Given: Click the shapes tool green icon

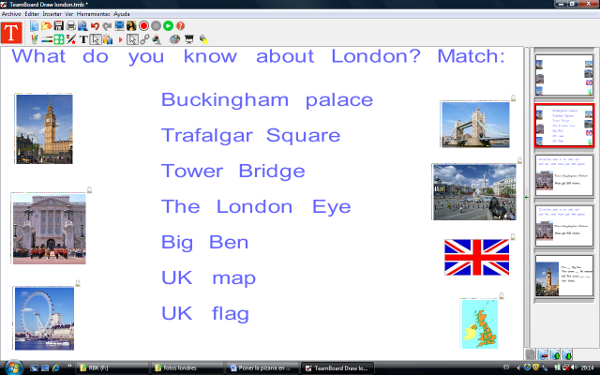Looking at the screenshot, I should (x=59, y=39).
